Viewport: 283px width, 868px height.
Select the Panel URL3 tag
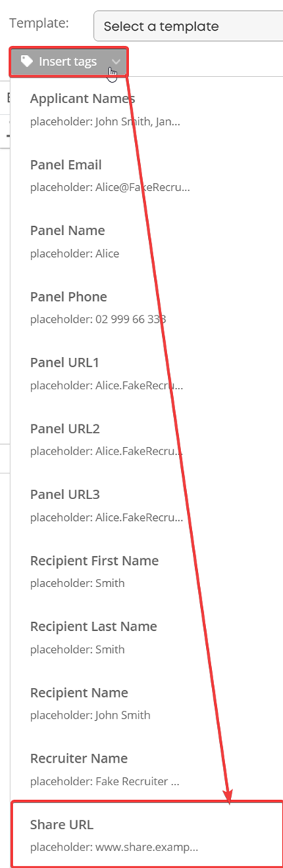147,505
